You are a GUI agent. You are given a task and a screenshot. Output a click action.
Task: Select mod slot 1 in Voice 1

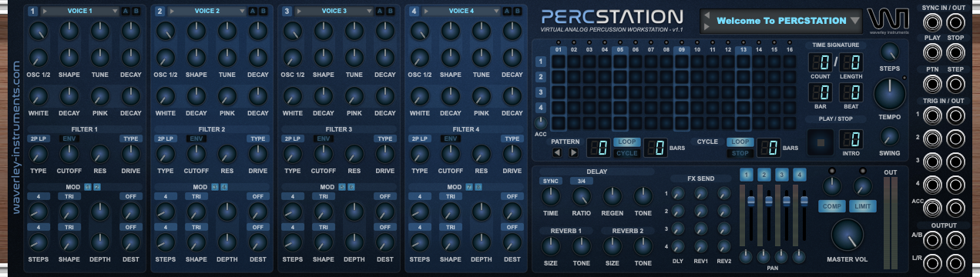pyautogui.click(x=87, y=187)
